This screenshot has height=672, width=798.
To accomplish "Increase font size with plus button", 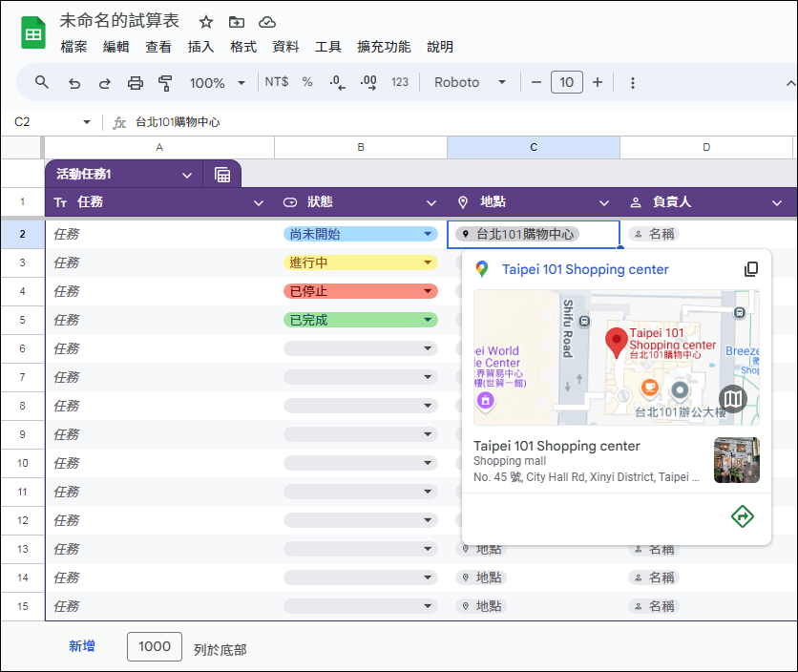I will (598, 82).
